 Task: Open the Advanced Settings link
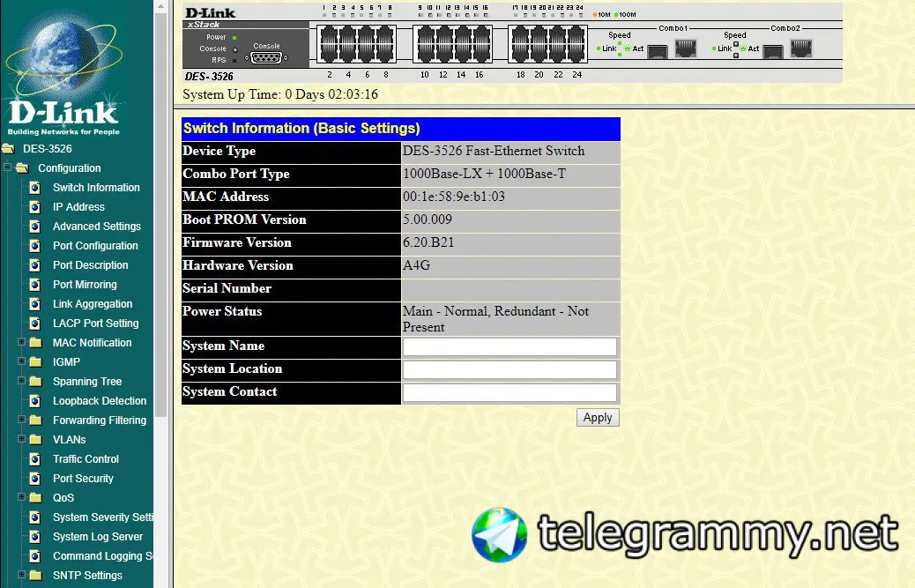click(x=97, y=227)
